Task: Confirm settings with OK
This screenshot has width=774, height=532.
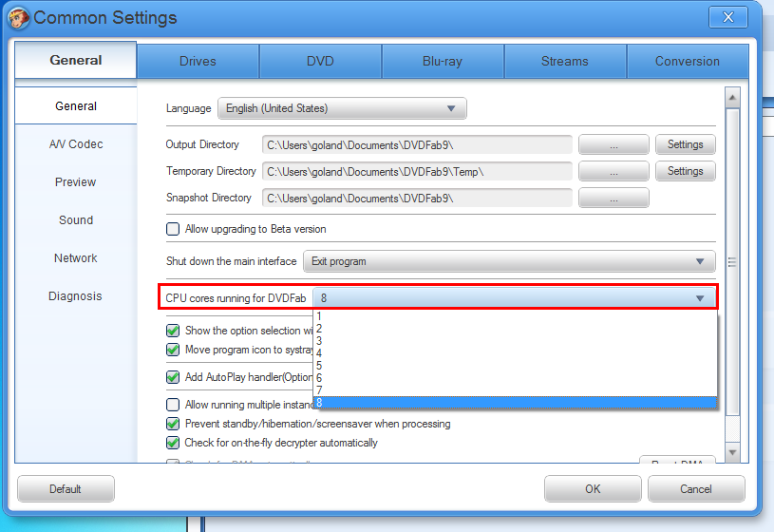Action: coord(593,489)
